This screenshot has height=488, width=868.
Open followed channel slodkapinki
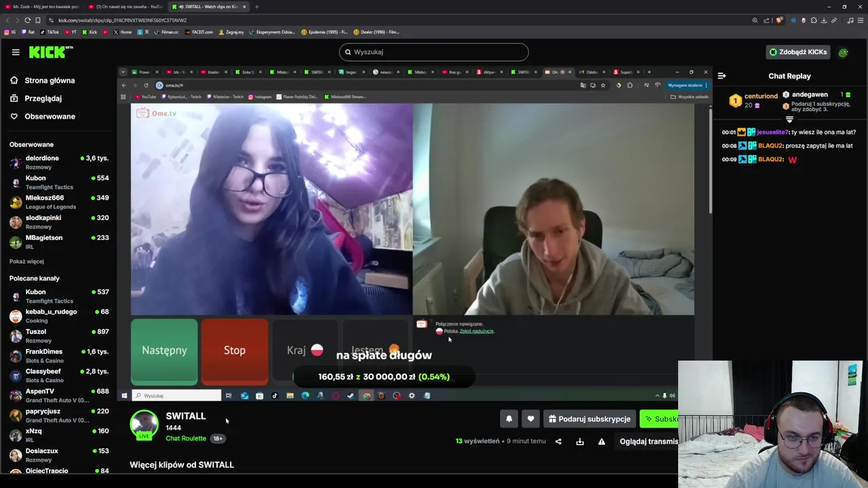click(x=59, y=222)
